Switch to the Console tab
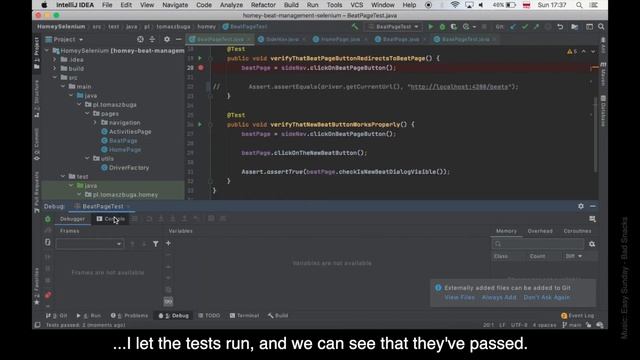This screenshot has width=640, height=360. coord(111,219)
